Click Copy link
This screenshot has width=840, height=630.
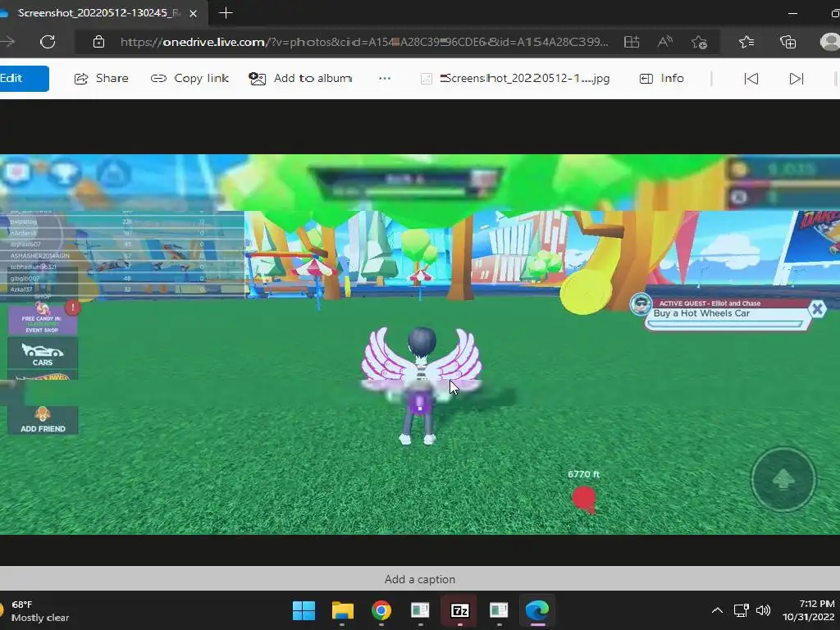point(189,78)
